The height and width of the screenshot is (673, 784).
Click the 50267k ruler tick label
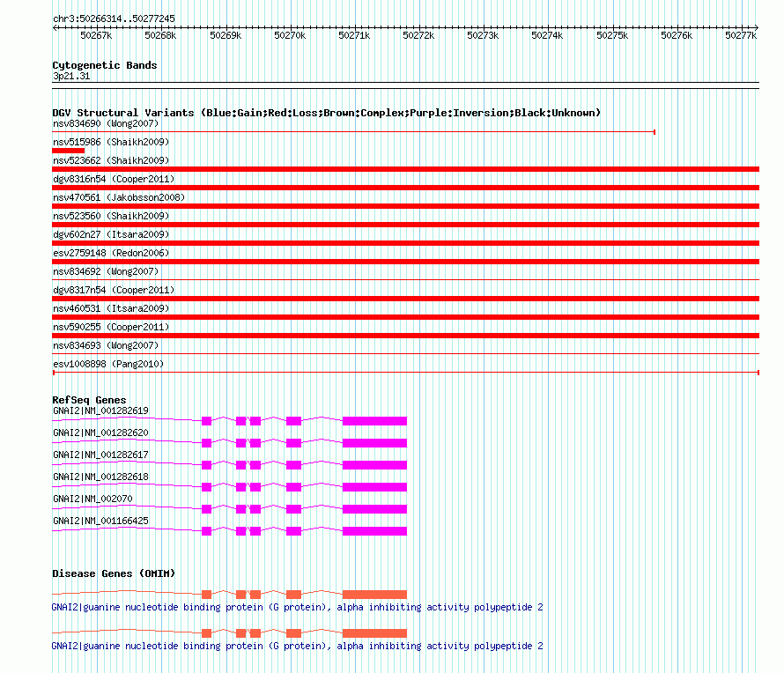[96, 35]
